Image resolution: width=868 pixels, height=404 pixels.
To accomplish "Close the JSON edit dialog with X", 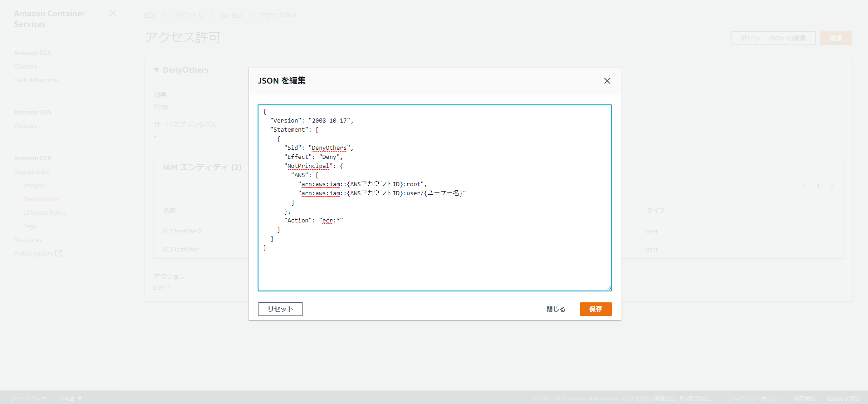I will click(607, 81).
